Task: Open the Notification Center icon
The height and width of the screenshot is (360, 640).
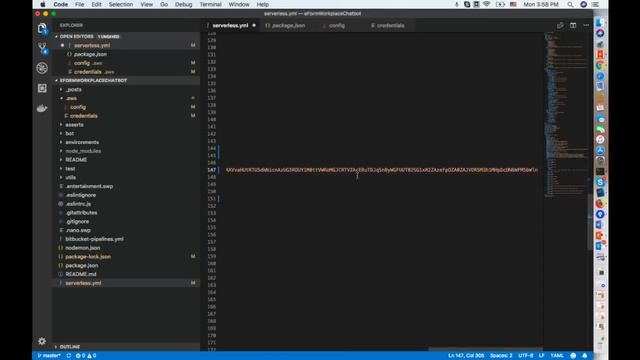Action: pyautogui.click(x=596, y=4)
